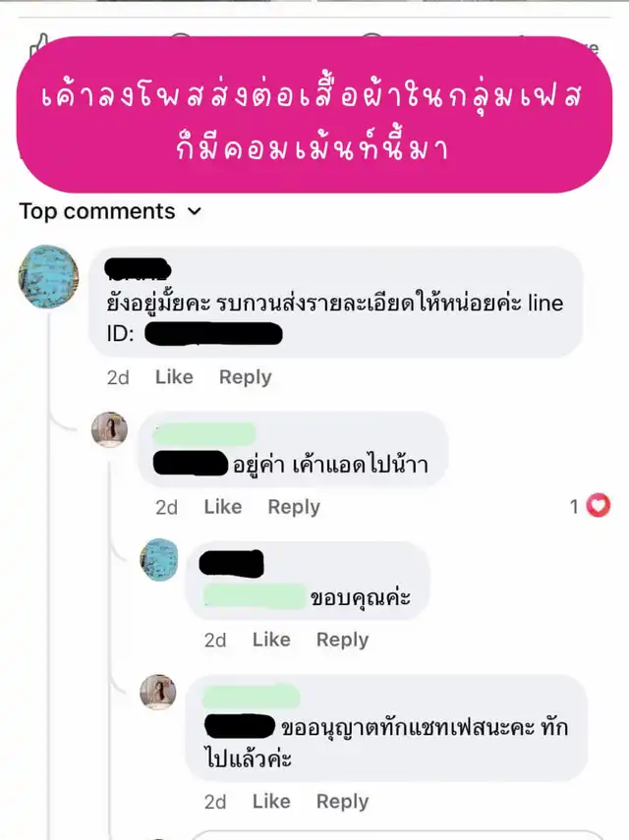Open the blue avatar of first commenter
This screenshot has width=629, height=840.
tap(49, 277)
